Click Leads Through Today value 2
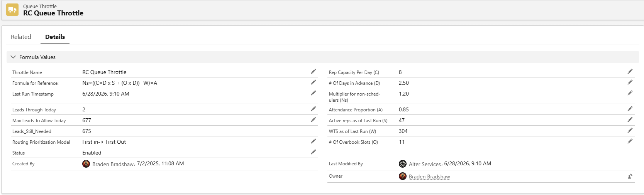644x195 pixels. (x=84, y=109)
